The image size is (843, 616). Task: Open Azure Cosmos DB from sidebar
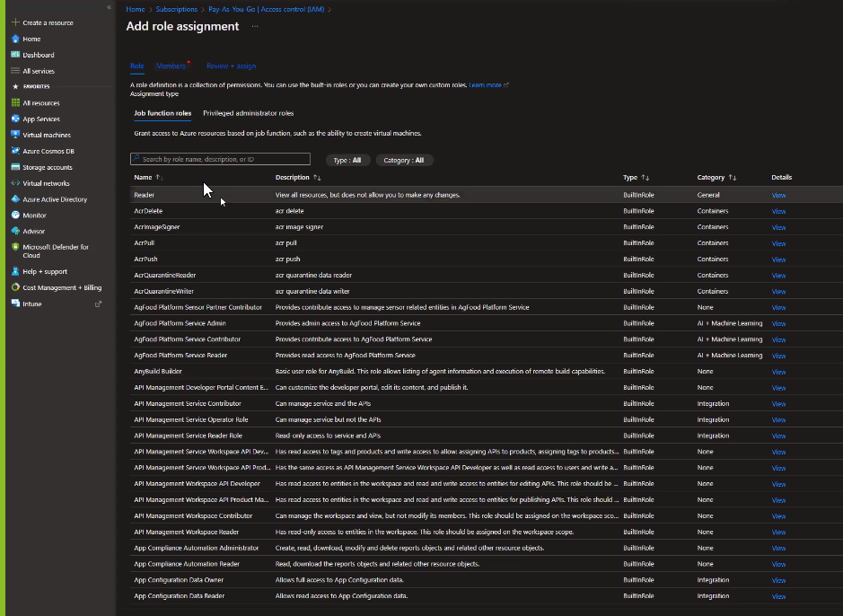coord(48,151)
